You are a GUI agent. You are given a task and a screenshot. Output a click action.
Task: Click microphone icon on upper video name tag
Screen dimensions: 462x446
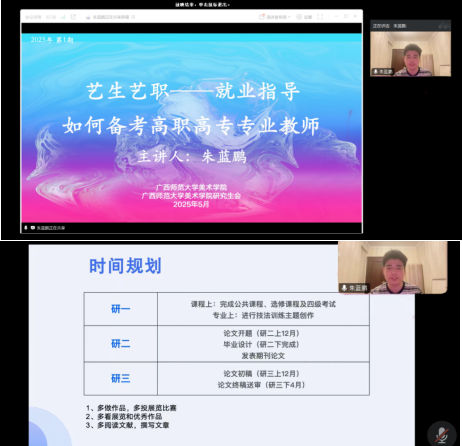376,72
